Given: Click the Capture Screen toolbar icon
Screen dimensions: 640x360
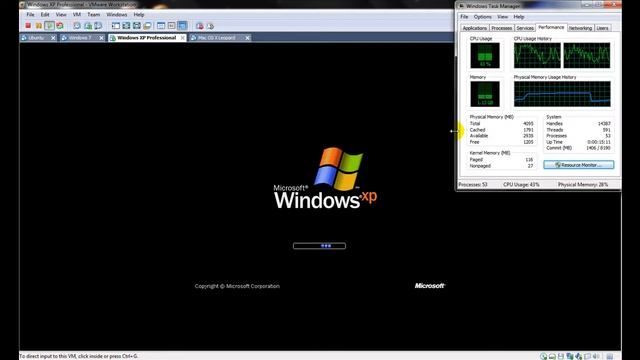Looking at the screenshot, I should (200, 26).
